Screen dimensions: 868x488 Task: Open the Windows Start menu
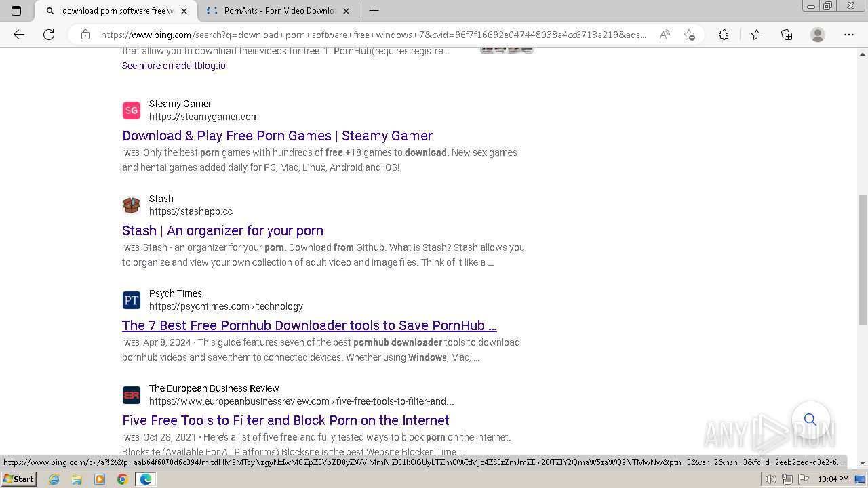point(18,479)
